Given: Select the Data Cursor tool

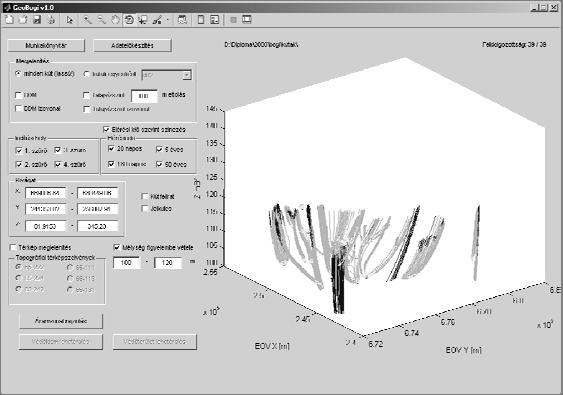Looking at the screenshot, I should click(143, 20).
